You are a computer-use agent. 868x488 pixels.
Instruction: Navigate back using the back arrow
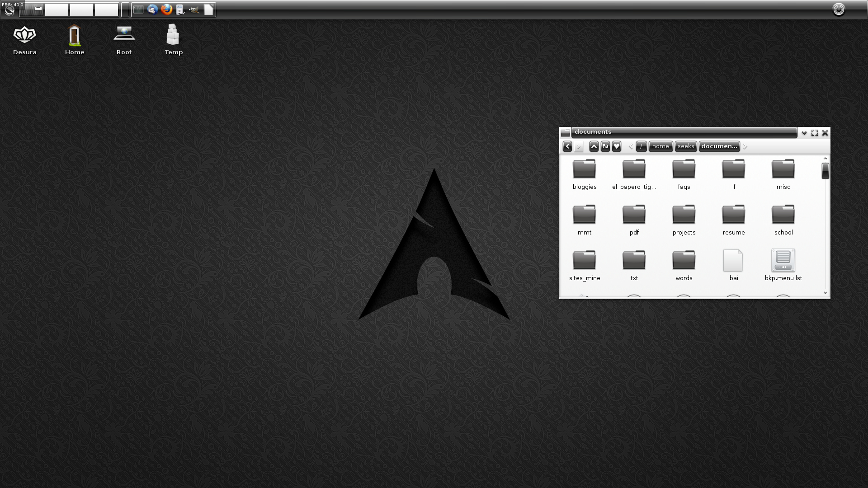pos(568,146)
